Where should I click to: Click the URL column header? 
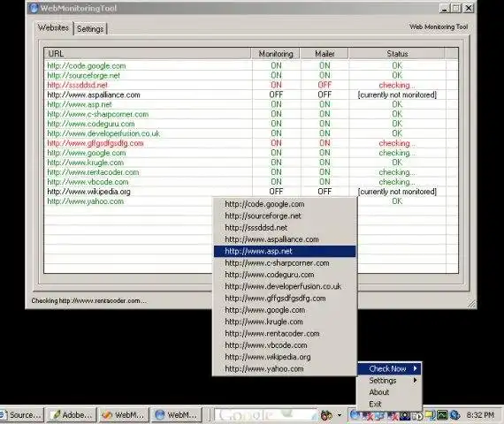pyautogui.click(x=148, y=54)
